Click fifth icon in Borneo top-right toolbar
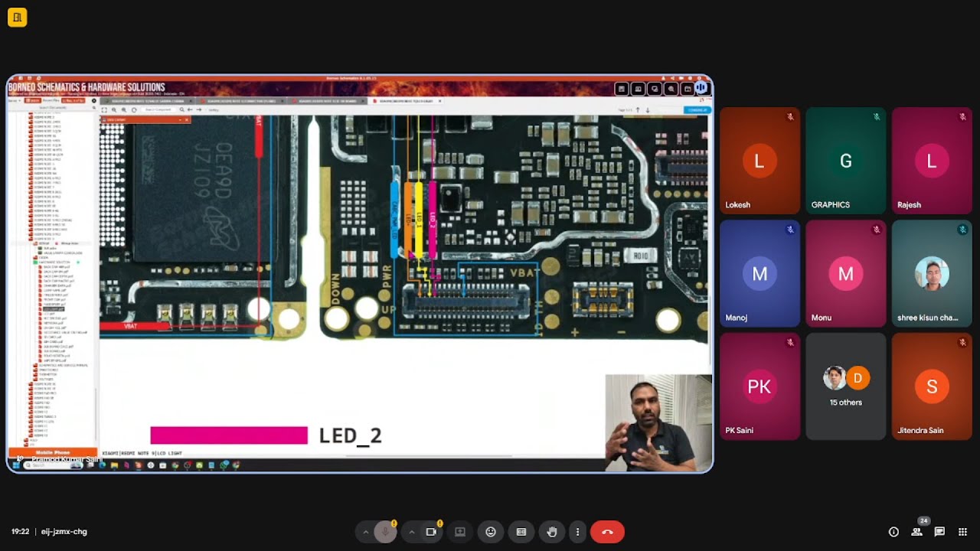980x551 pixels. (x=687, y=89)
